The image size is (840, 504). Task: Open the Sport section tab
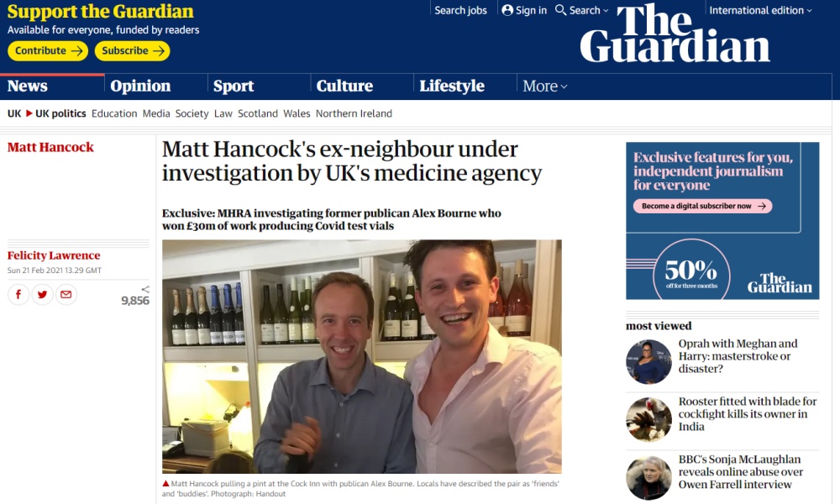[x=234, y=87]
